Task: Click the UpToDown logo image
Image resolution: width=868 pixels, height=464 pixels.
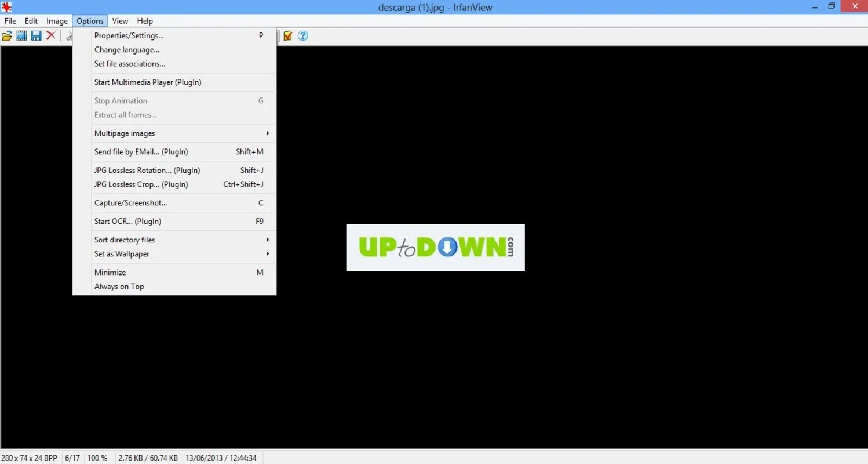Action: coord(435,248)
